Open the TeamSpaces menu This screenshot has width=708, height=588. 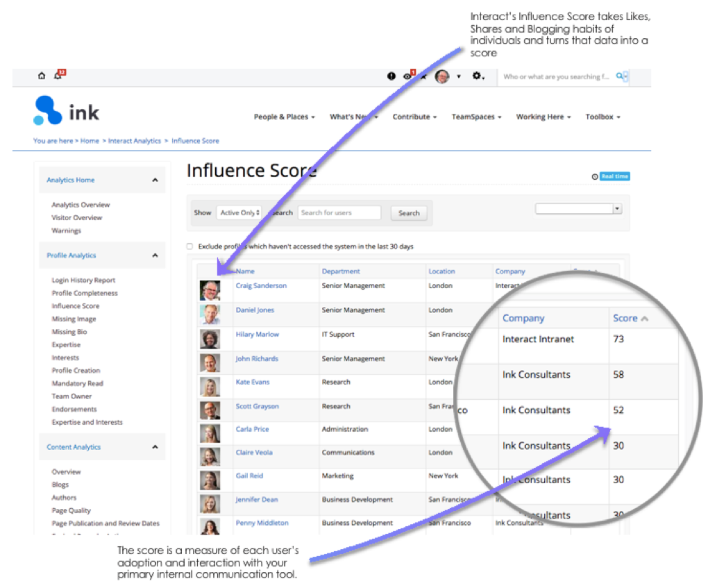coord(476,117)
